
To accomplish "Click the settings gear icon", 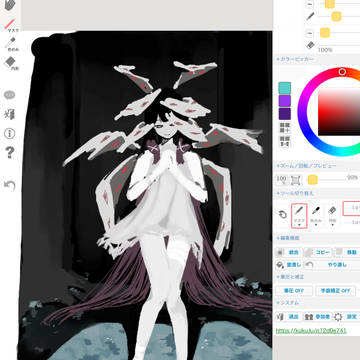I will (x=338, y=316).
